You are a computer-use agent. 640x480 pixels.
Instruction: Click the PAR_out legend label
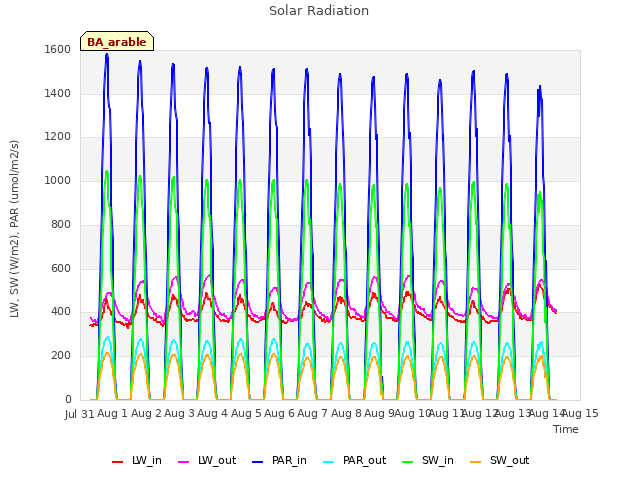(364, 460)
